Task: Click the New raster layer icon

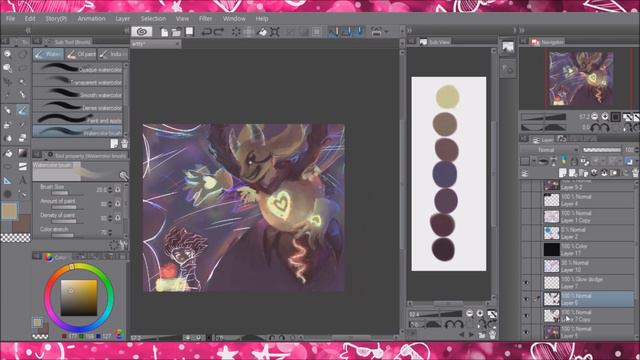Action: click(x=563, y=173)
